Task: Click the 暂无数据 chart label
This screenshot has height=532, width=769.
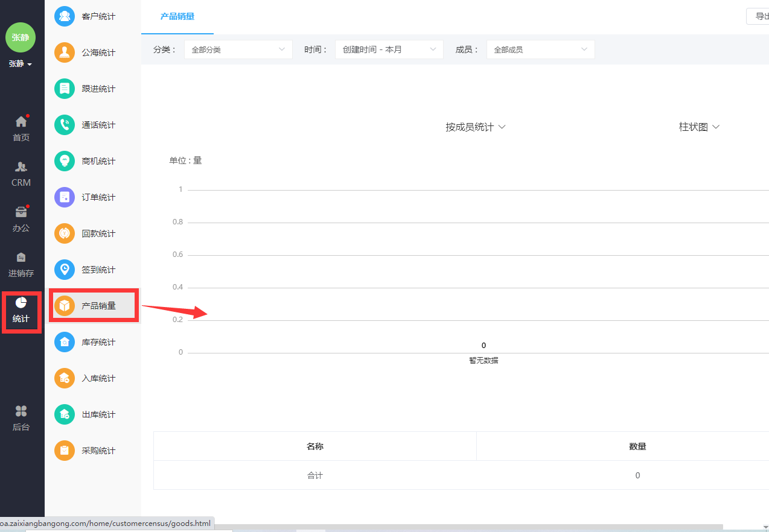Action: pos(483,361)
